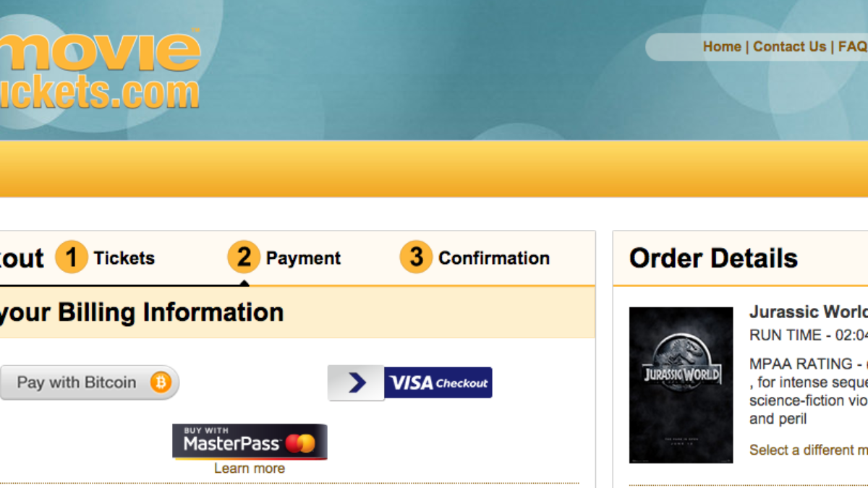This screenshot has width=868, height=488.
Task: Select the Confirmation step label
Action: [x=494, y=258]
